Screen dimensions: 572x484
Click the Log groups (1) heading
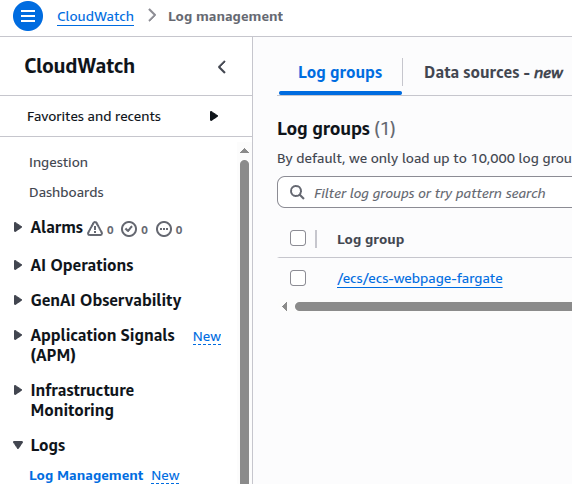[x=336, y=129]
